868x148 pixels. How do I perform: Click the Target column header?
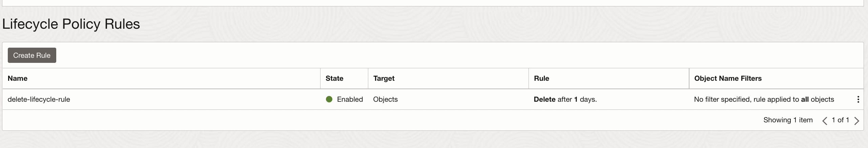(x=384, y=78)
